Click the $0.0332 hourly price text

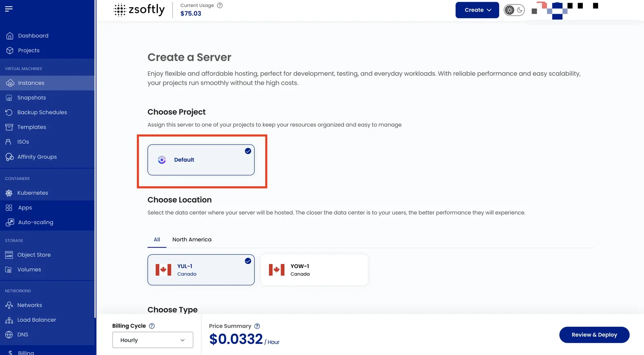tap(236, 339)
